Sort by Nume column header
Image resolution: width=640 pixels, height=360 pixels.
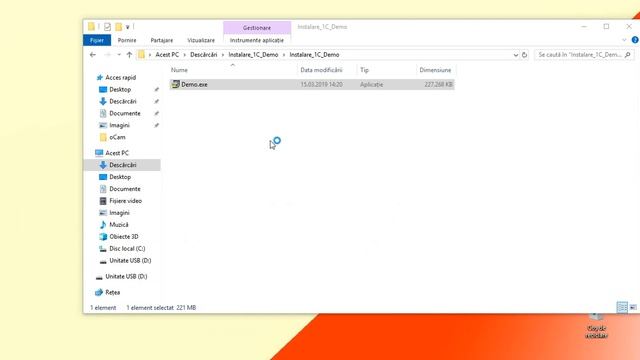(x=179, y=70)
